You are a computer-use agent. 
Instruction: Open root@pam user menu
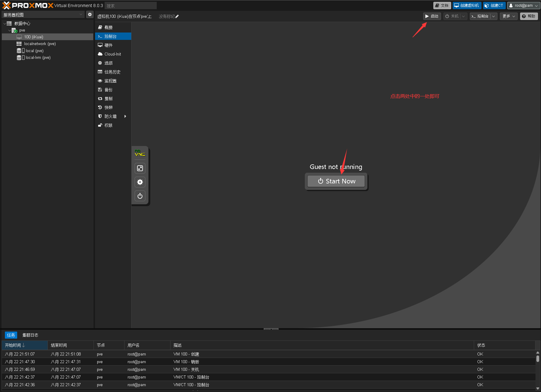click(x=523, y=6)
